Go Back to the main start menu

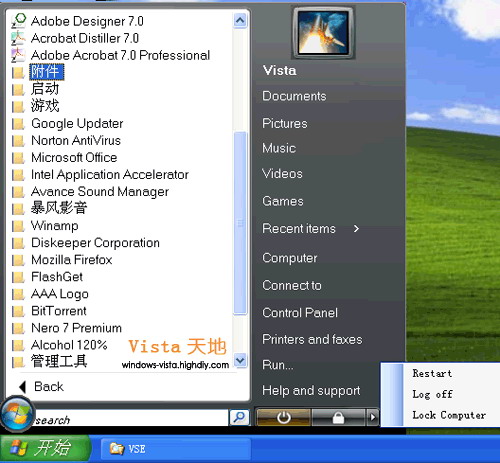(41, 387)
